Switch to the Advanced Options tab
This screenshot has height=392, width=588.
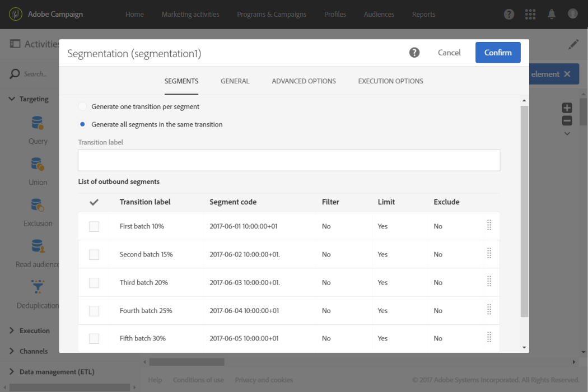[304, 81]
